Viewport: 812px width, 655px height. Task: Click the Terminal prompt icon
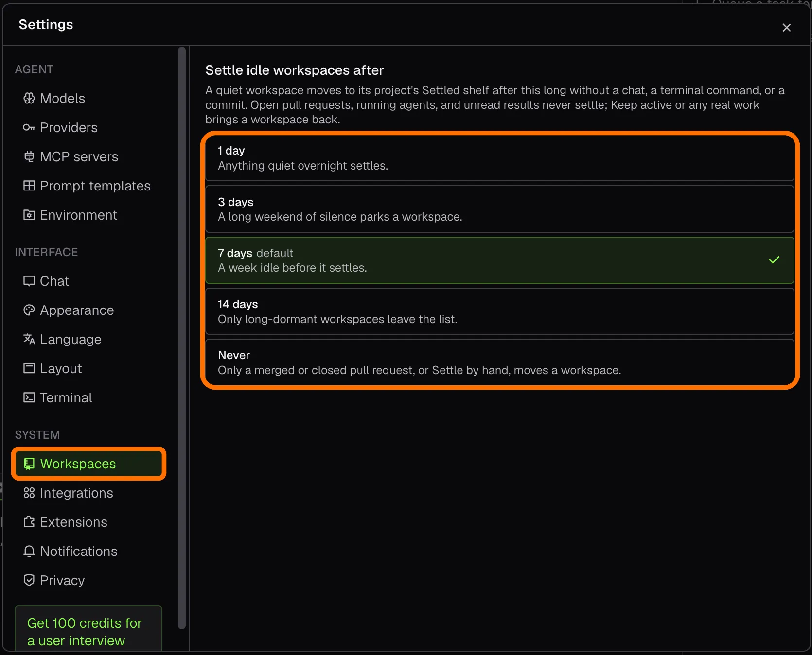click(29, 397)
